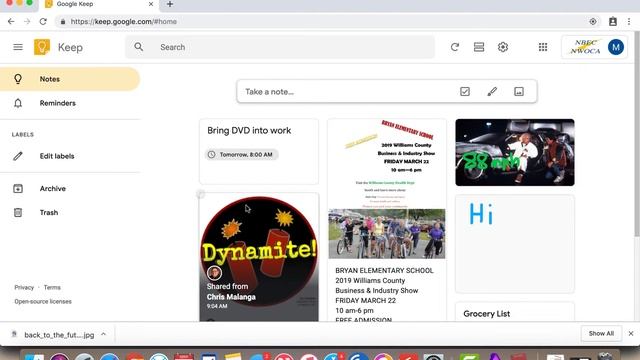Open Archive in the sidebar

click(70, 188)
